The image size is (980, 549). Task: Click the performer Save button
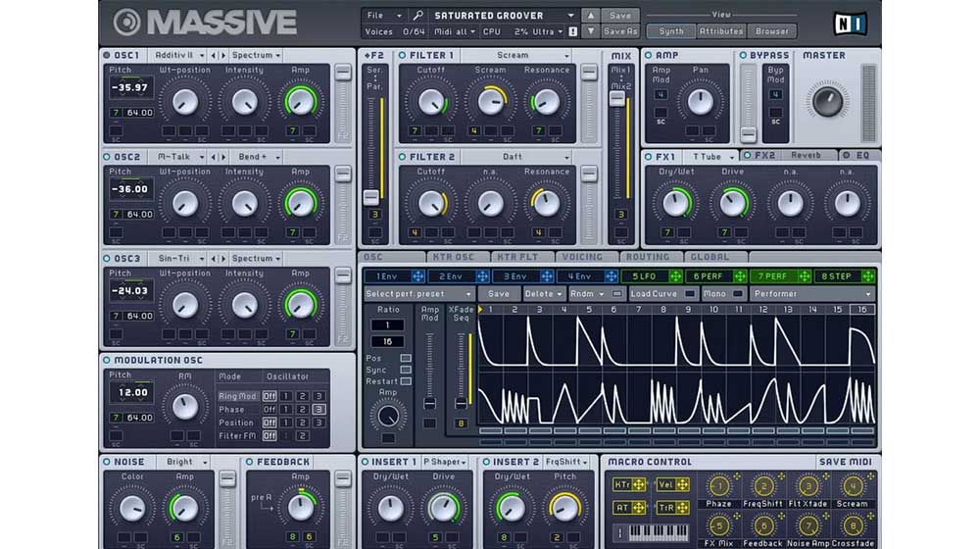pyautogui.click(x=498, y=293)
